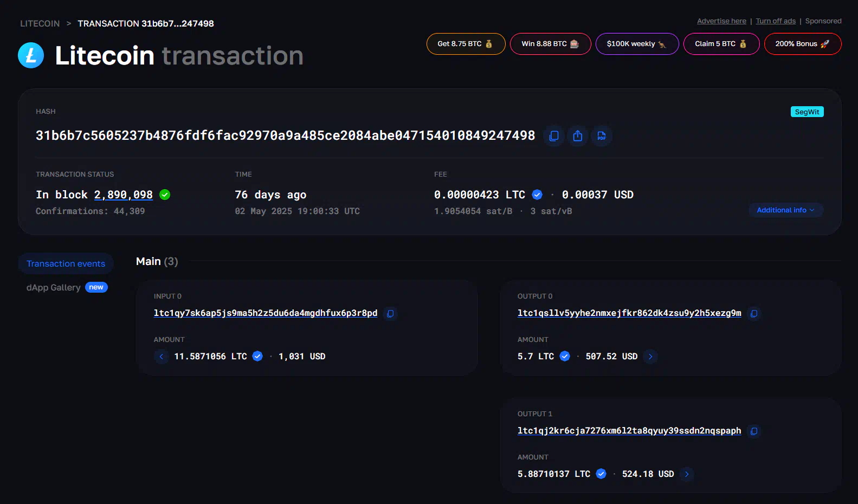Click the Litecoin logo icon
The height and width of the screenshot is (504, 858).
click(31, 55)
